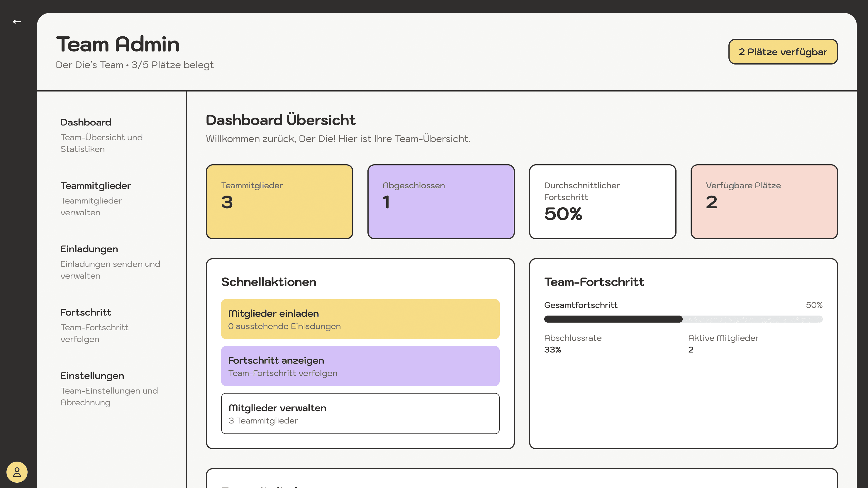
Task: Open the Verfügbare Plätze card
Action: click(x=764, y=201)
